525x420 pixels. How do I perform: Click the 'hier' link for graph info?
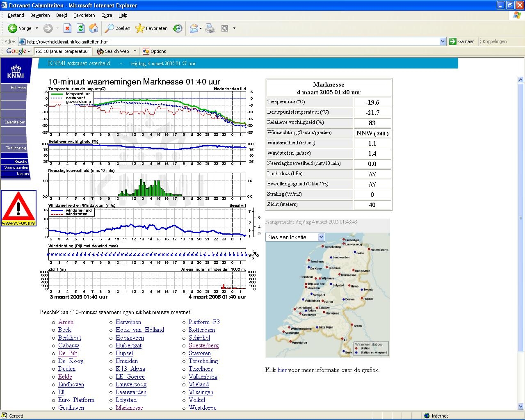(282, 370)
